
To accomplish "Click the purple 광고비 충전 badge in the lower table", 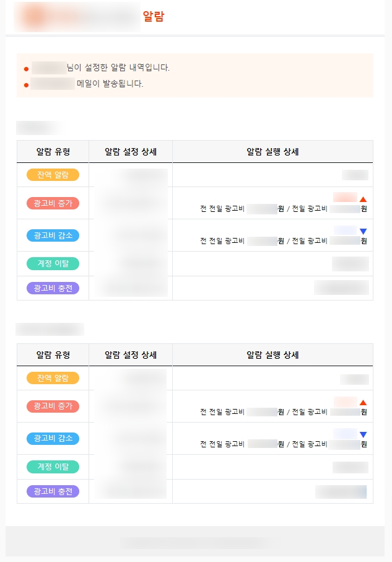I will pyautogui.click(x=53, y=491).
